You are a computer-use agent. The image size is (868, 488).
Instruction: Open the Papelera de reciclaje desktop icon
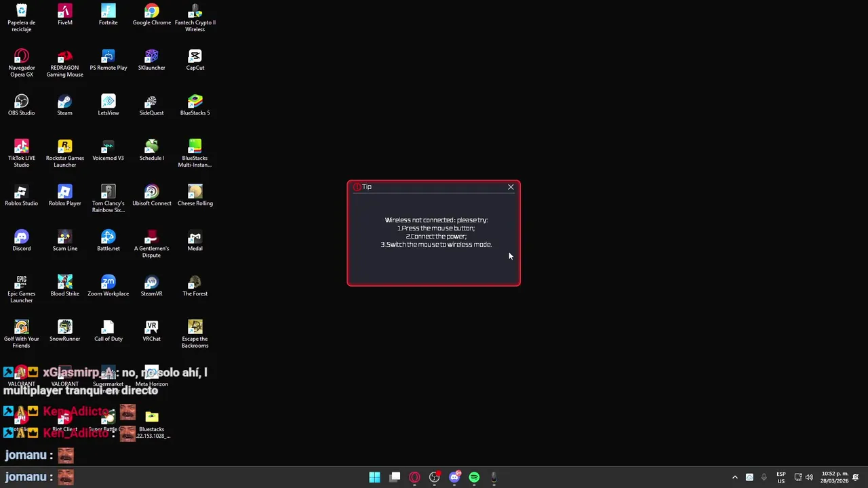(21, 18)
